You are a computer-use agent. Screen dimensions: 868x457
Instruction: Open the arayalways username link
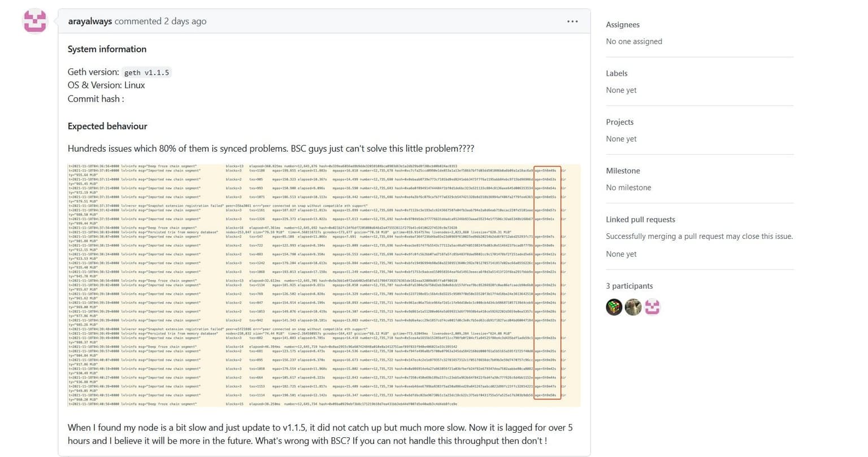(90, 21)
